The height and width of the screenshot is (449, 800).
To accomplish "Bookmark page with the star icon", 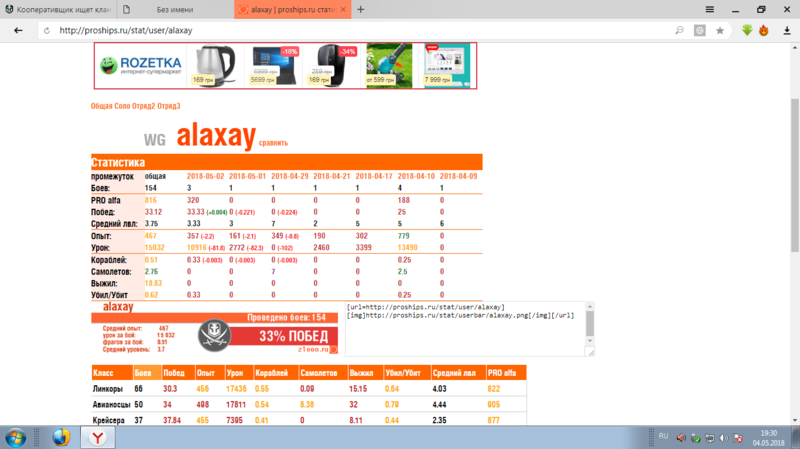I will (720, 31).
